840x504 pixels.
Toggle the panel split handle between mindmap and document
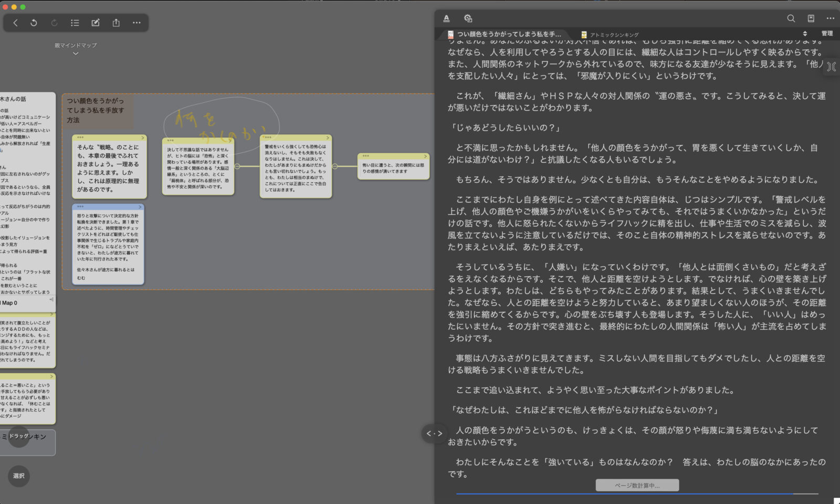434,433
